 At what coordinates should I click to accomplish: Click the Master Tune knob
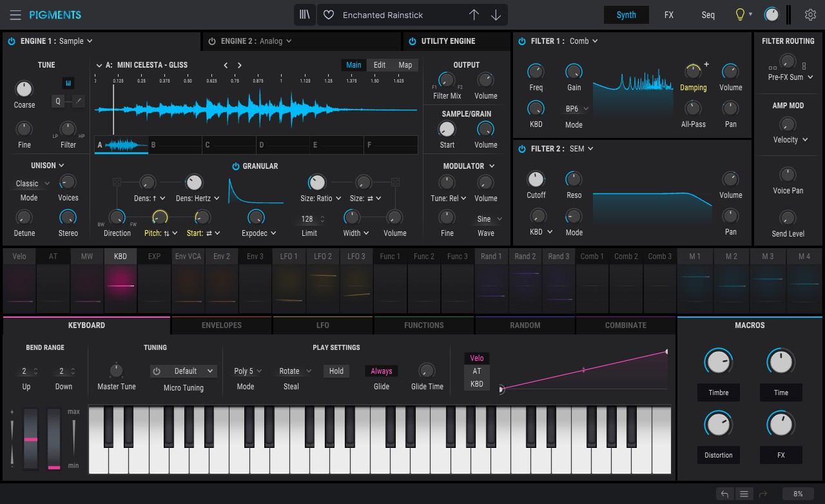(116, 371)
